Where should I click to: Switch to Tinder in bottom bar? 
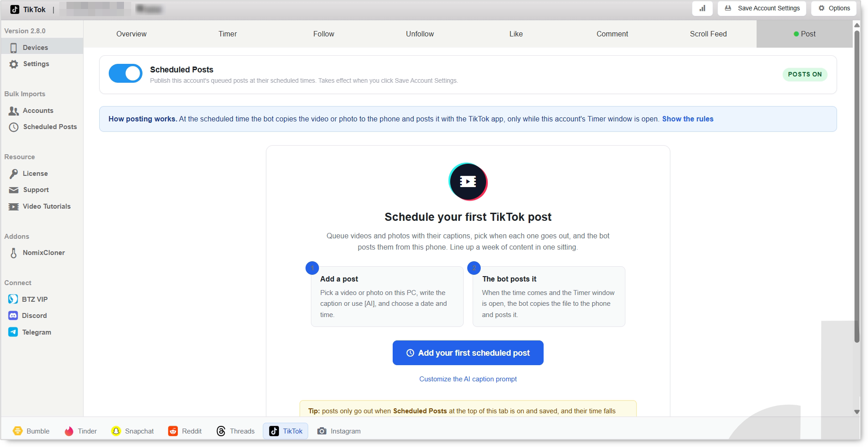pyautogui.click(x=80, y=431)
